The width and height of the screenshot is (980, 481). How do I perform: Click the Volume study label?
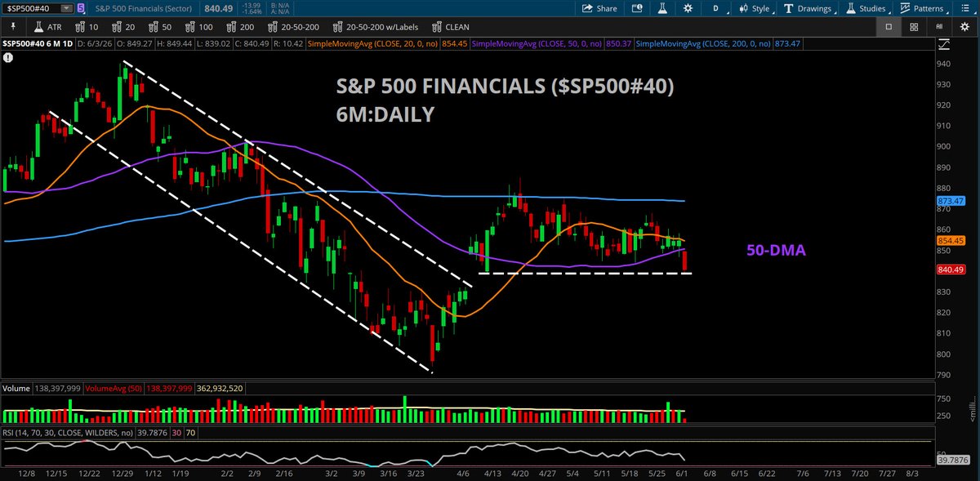[x=16, y=390]
